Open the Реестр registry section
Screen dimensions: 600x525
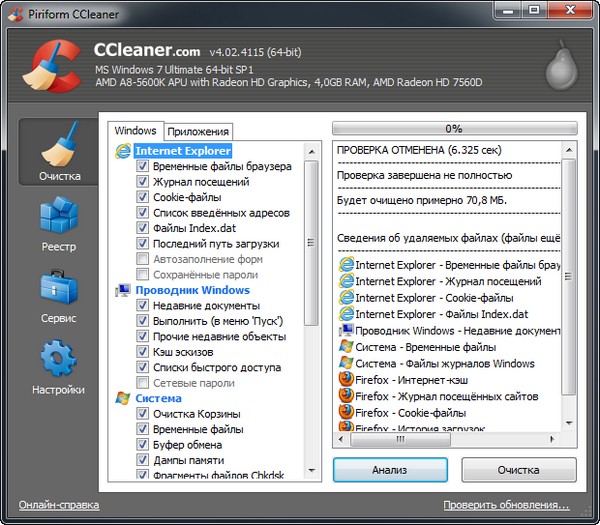point(59,224)
